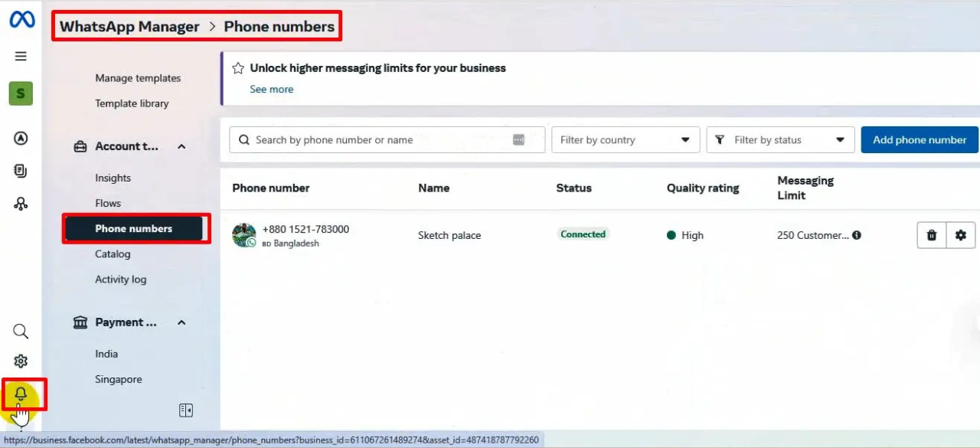Open the Insights page
Image resolution: width=980 pixels, height=448 pixels.
[113, 178]
